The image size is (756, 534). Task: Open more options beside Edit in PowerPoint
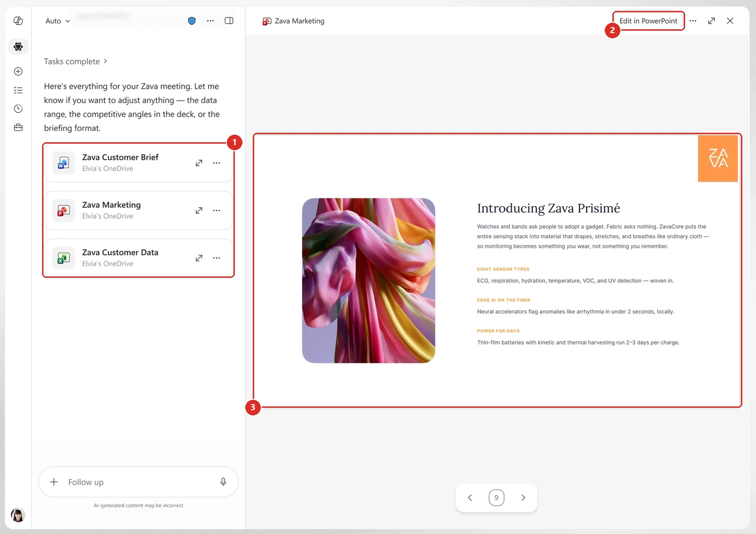693,21
